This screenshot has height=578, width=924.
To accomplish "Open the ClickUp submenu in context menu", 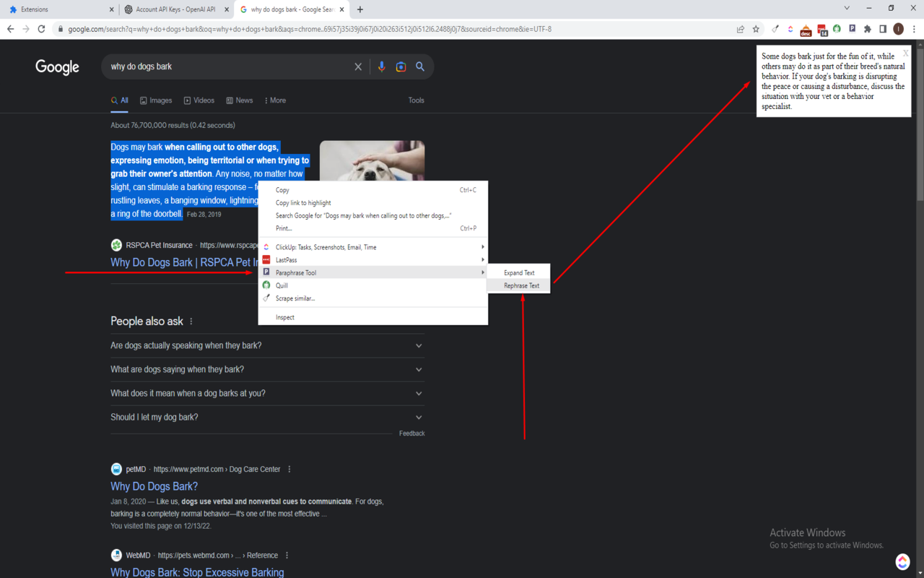I will [373, 247].
